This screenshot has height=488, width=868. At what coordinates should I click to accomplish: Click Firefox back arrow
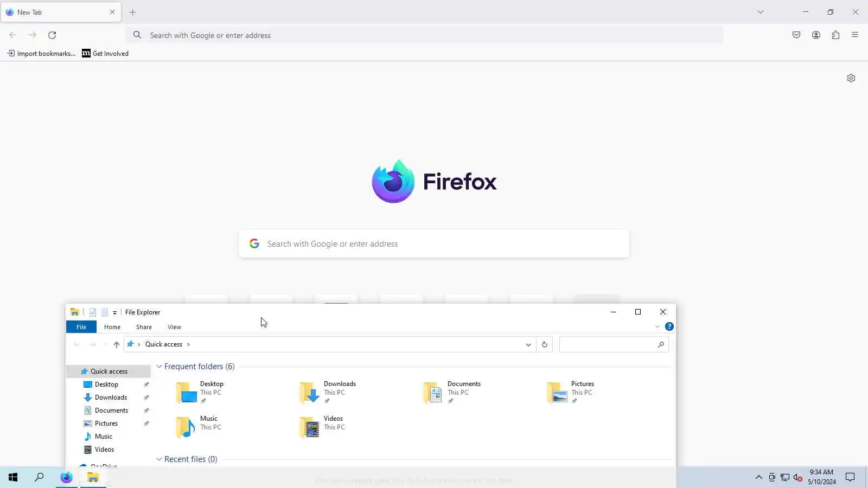(x=13, y=35)
